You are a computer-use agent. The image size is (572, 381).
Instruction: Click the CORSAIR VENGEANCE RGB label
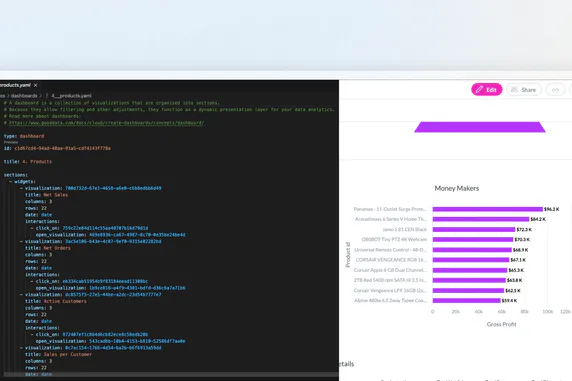click(391, 260)
